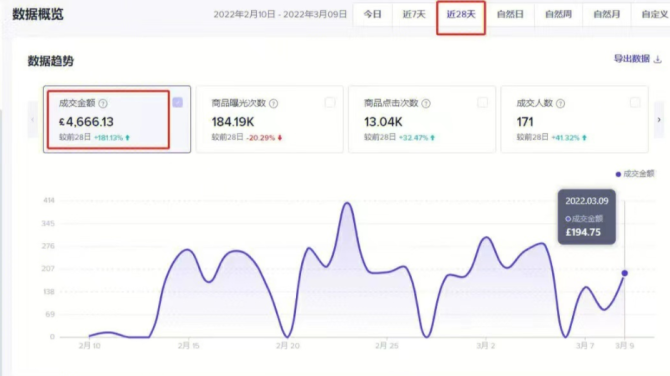Click the help icon next to 成交人数

(x=561, y=103)
